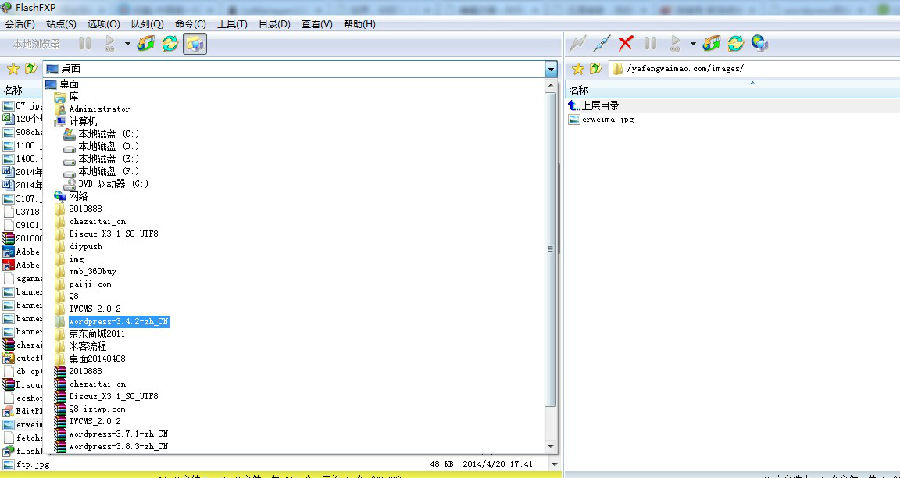Open the dropdown arrow beside local transfer button
The image size is (900, 478).
pos(128,43)
